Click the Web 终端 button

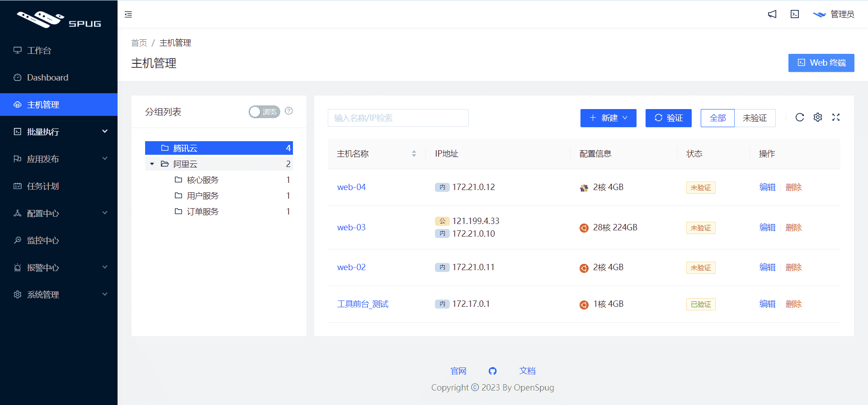(821, 63)
